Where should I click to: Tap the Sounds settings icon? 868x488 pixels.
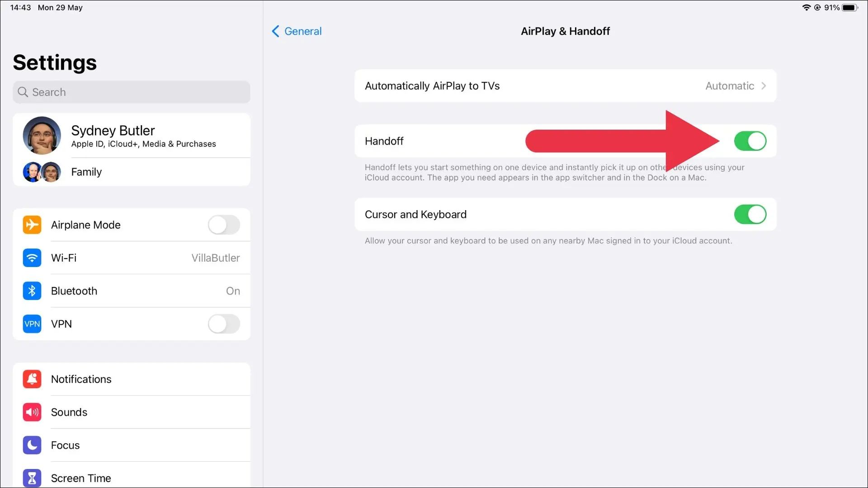32,412
